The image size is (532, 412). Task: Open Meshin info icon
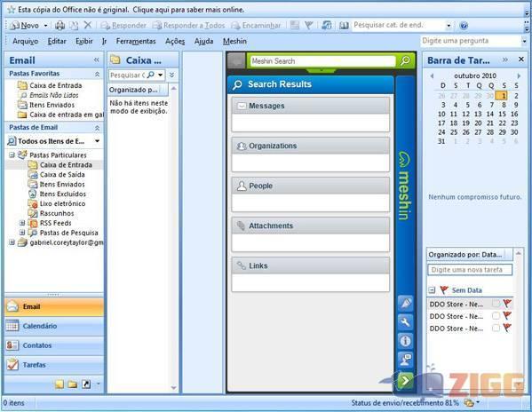click(406, 341)
